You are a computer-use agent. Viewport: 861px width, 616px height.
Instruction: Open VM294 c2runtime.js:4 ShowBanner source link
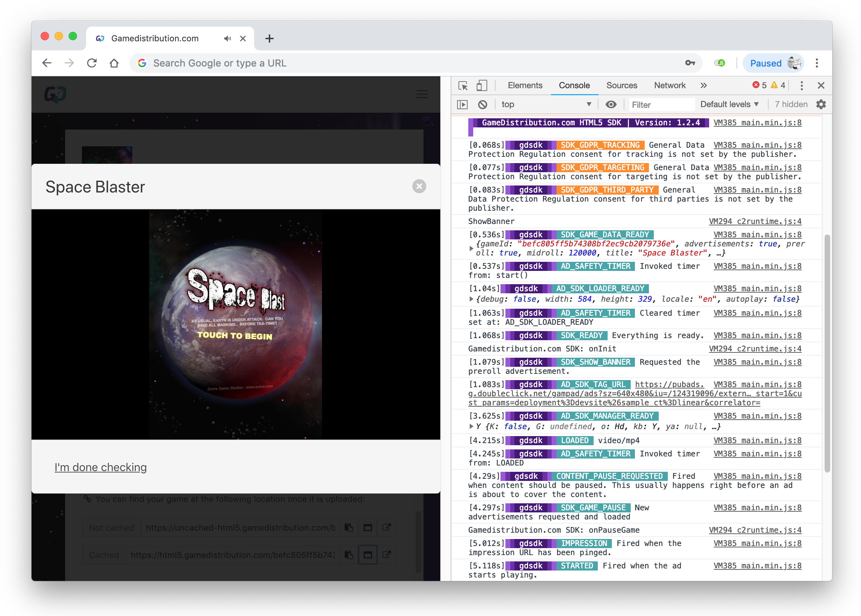pos(755,221)
